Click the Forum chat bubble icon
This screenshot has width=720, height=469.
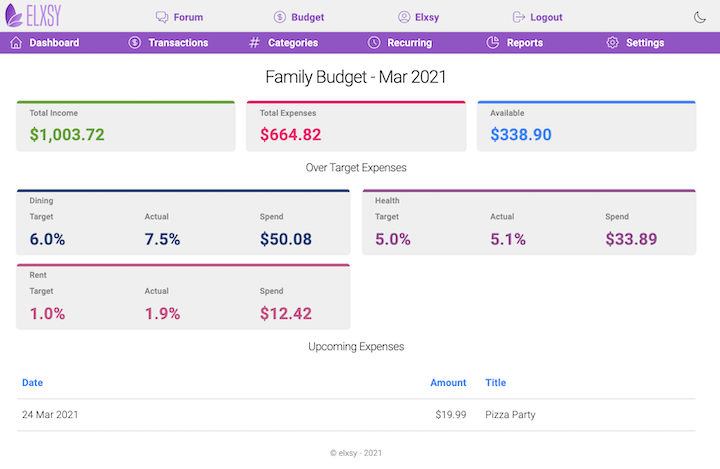click(x=162, y=17)
